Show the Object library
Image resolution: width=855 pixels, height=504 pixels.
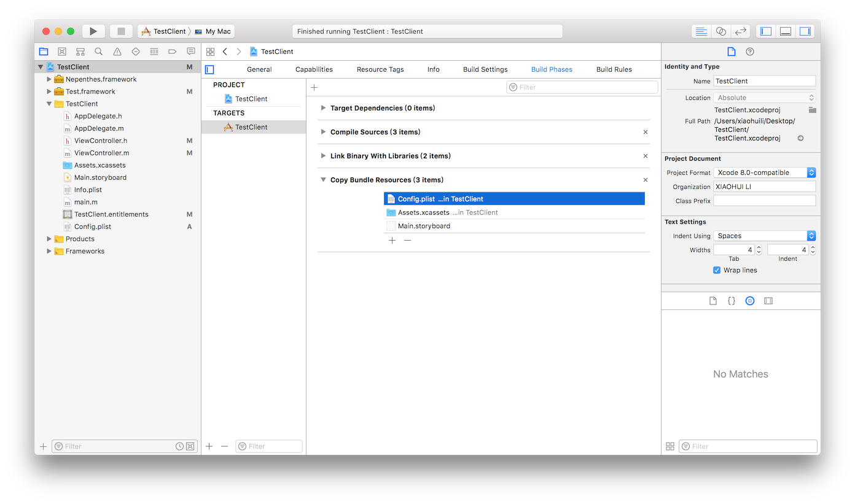tap(750, 301)
